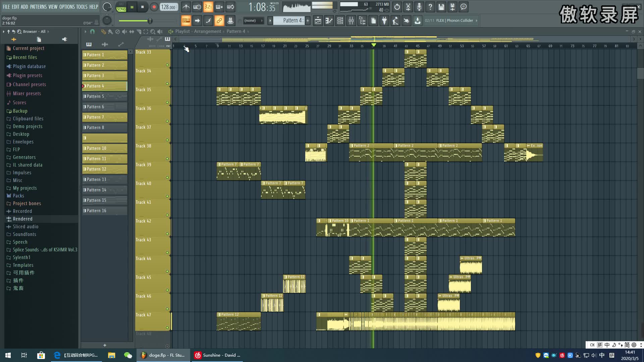The width and height of the screenshot is (644, 362).
Task: Expand the Rendered browser folder
Action: point(22,219)
